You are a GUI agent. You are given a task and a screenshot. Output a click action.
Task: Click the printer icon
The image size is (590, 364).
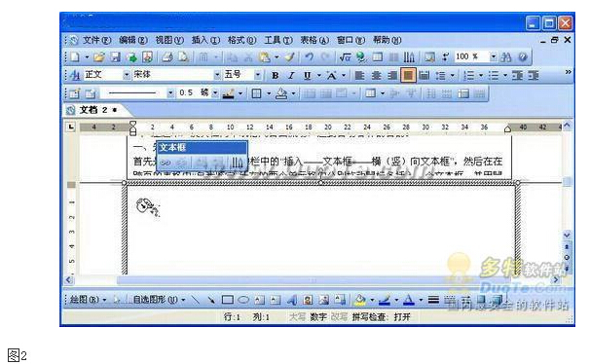pos(167,57)
